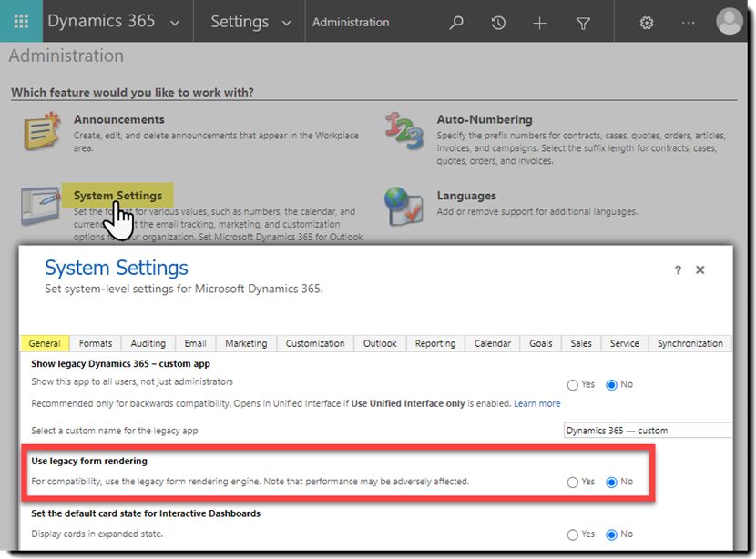Click the Announcements notepad icon
Screen dimensions: 756x559
(x=42, y=131)
